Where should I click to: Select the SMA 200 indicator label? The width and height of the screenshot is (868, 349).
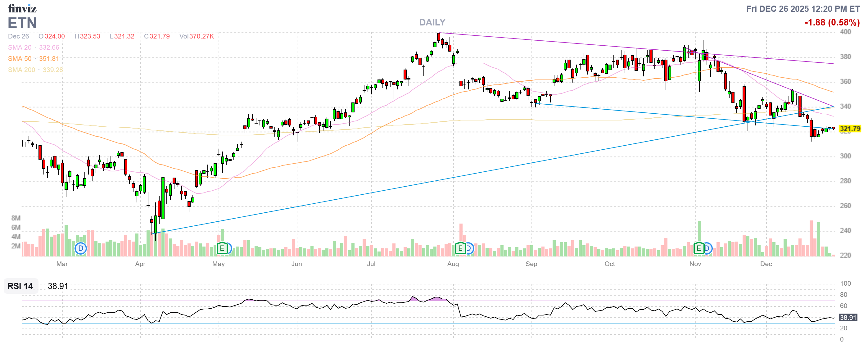point(21,70)
